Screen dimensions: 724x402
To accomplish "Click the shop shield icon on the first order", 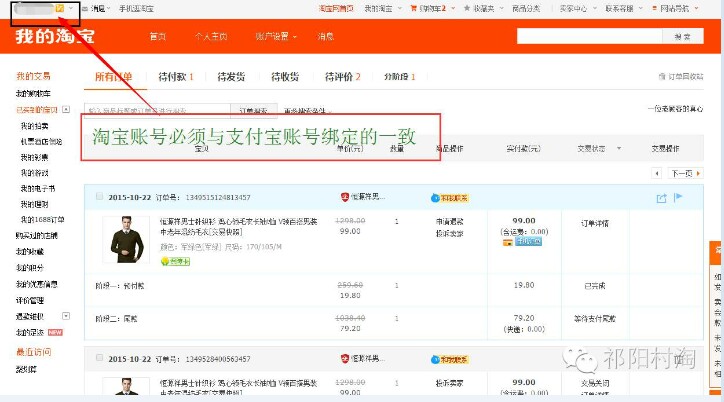I will point(345,197).
